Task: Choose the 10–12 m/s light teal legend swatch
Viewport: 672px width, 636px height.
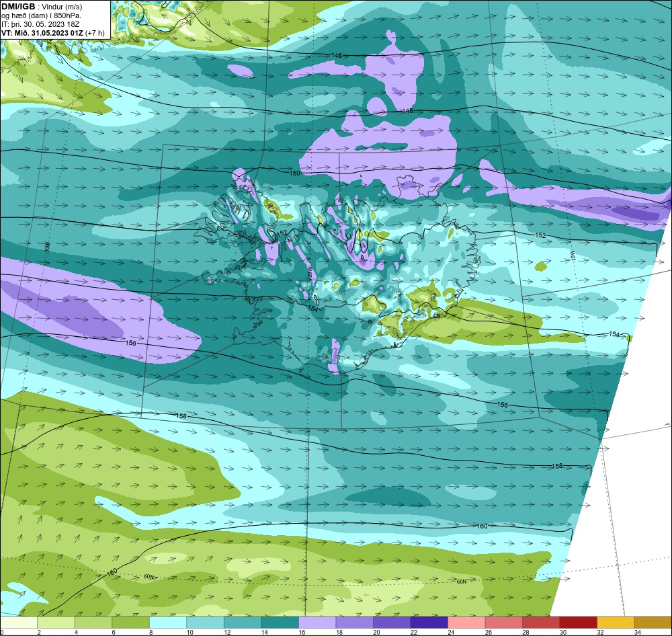Action: [205, 623]
